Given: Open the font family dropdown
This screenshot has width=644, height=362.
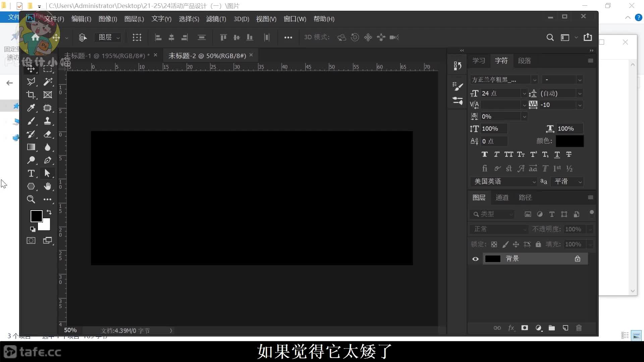Looking at the screenshot, I should tap(534, 80).
